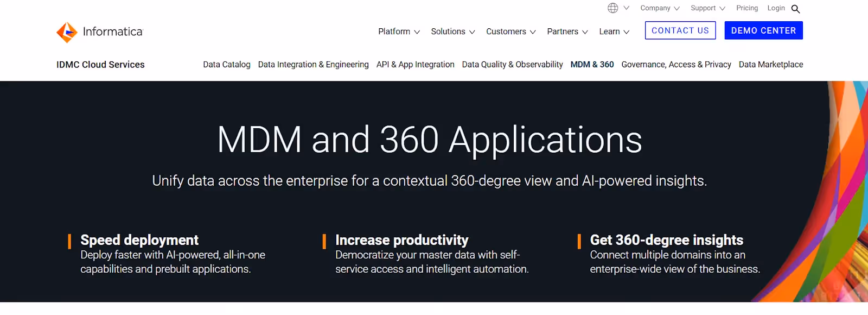The height and width of the screenshot is (315, 868).
Task: Open Data Quality & Observability tab
Action: (512, 65)
